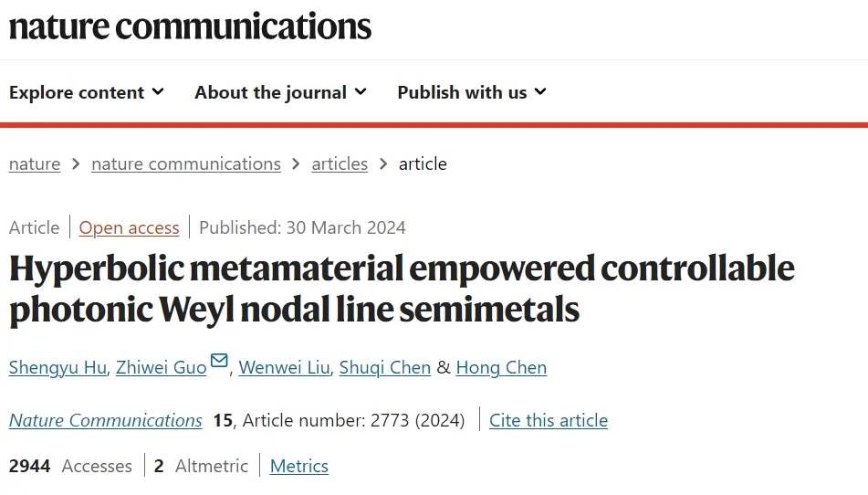View the article Metrics page

299,467
